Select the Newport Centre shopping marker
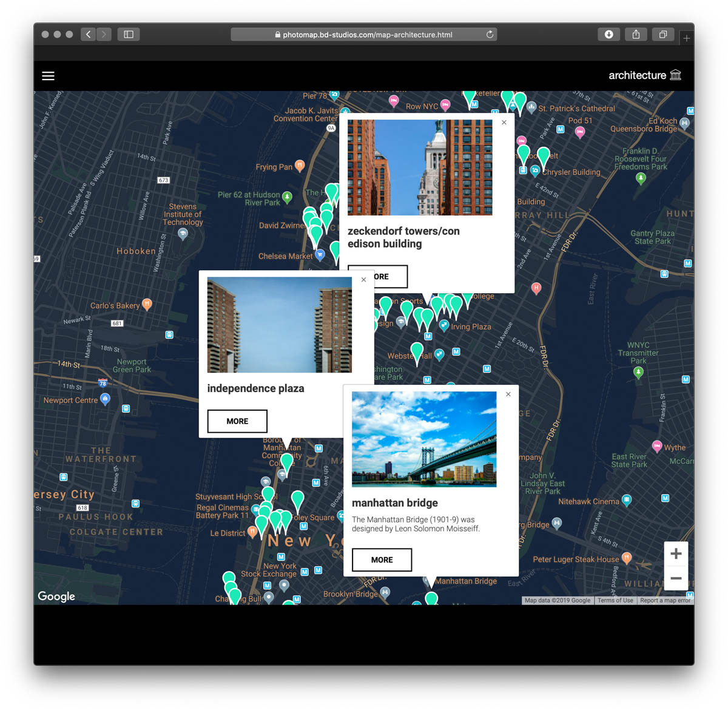This screenshot has width=728, height=710. click(x=106, y=399)
